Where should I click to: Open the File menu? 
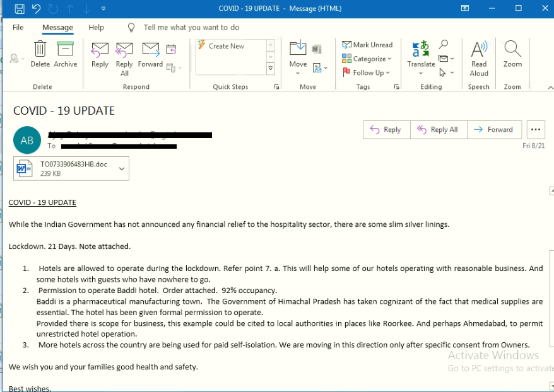[18, 28]
